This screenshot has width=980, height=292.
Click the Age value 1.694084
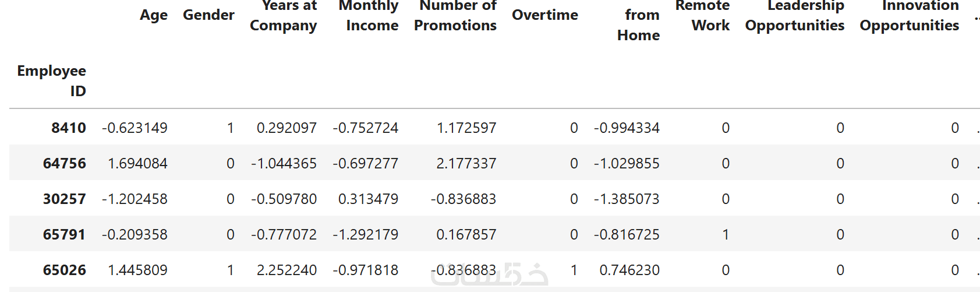click(x=138, y=164)
